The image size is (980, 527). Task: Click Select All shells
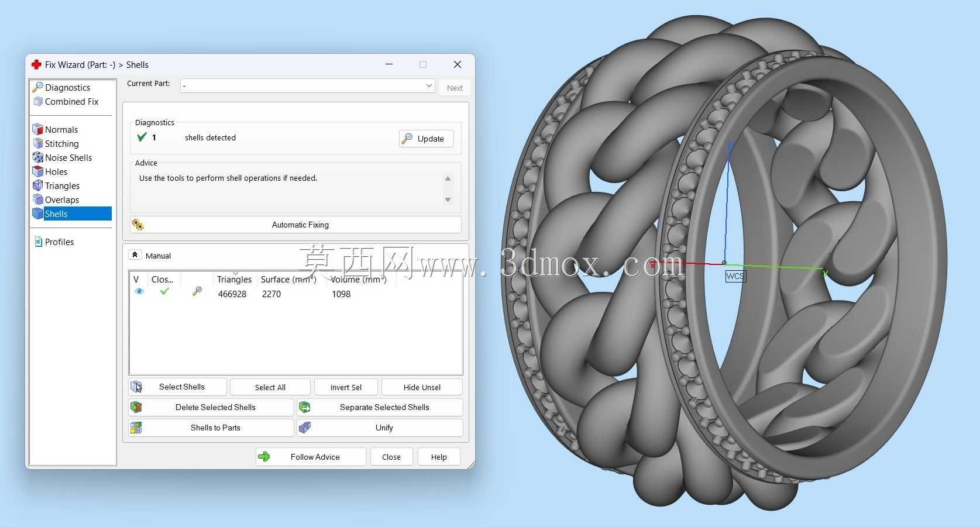270,387
